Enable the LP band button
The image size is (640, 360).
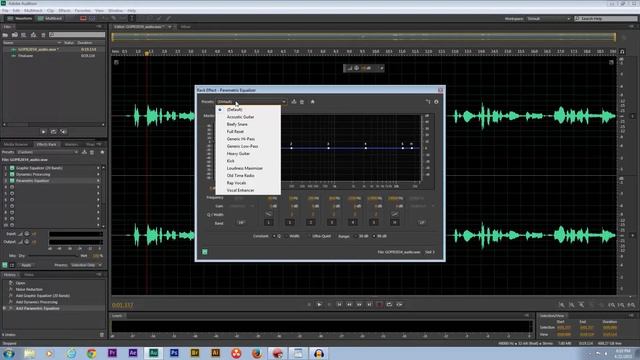tap(422, 222)
